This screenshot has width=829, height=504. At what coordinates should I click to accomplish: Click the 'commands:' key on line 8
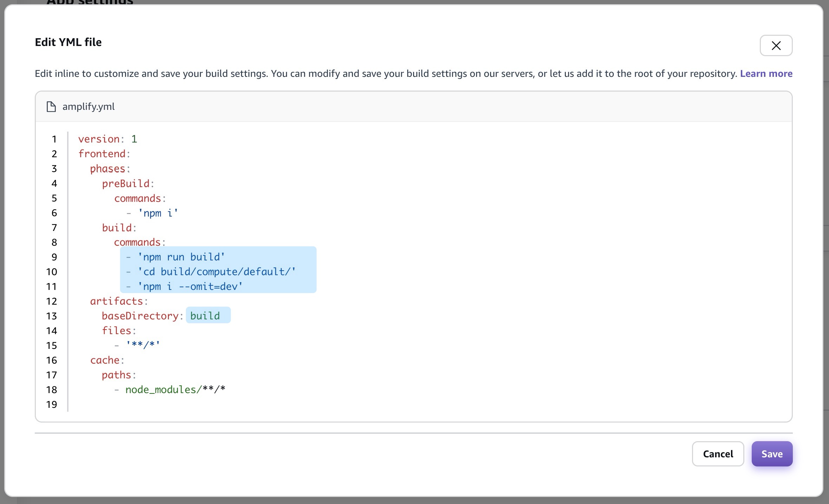139,242
